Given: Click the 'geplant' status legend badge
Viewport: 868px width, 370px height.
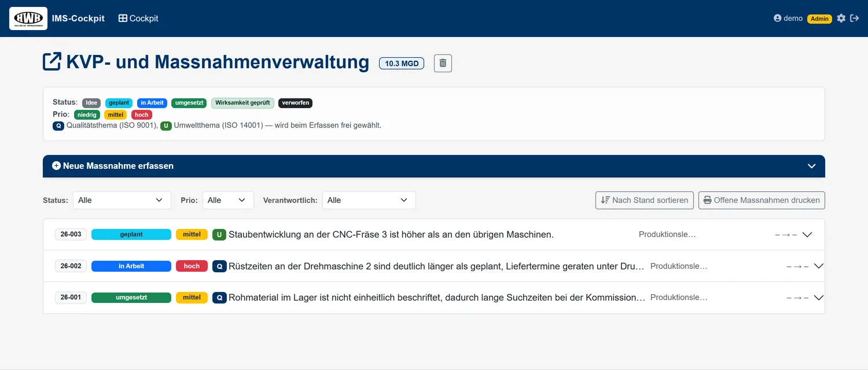Looking at the screenshot, I should point(119,103).
